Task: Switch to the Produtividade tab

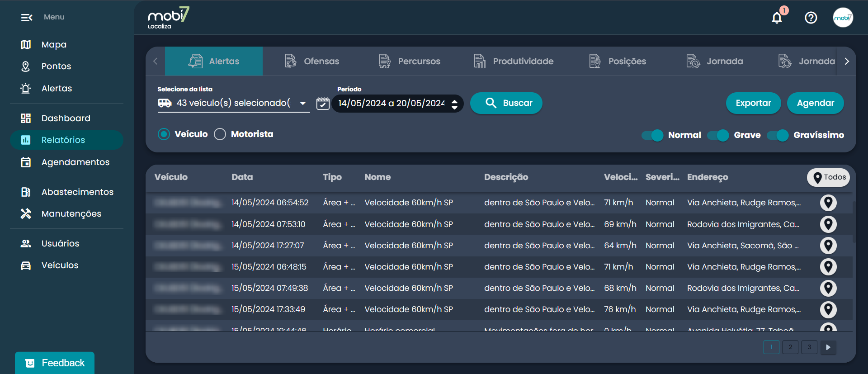Action: click(514, 61)
